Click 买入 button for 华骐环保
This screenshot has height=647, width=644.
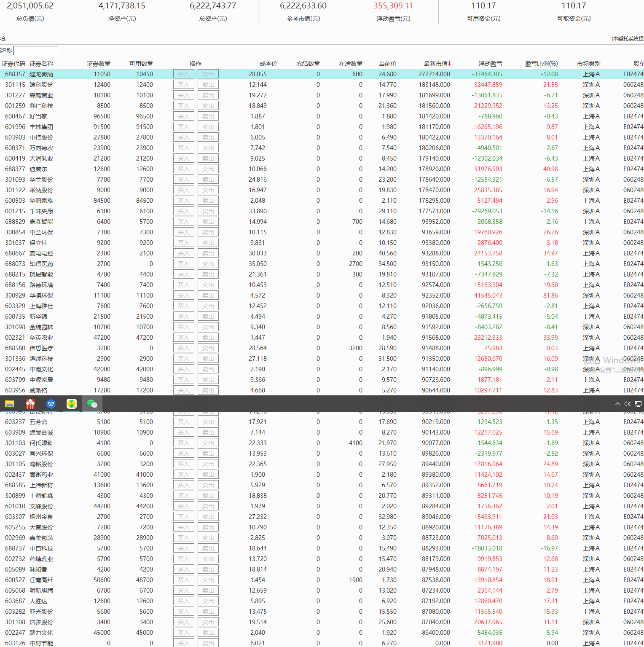(183, 295)
